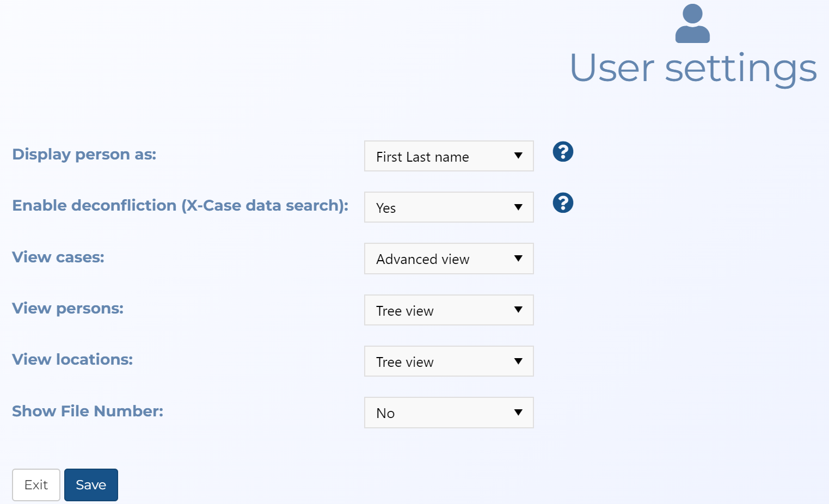Click the user profile icon above the heading
829x504 pixels.
pos(692,23)
